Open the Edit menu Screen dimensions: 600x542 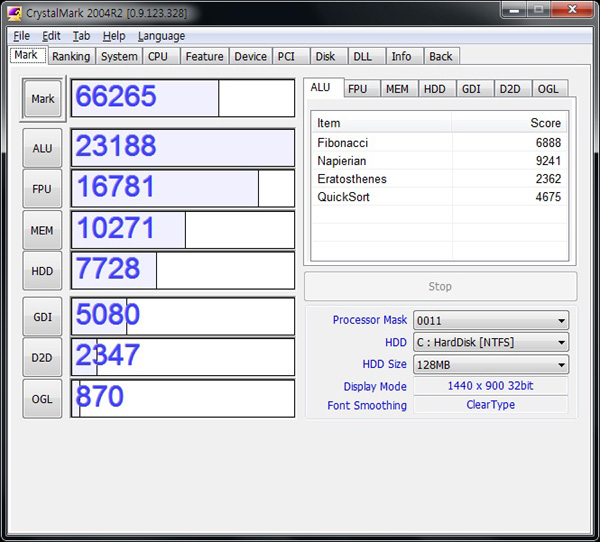51,36
